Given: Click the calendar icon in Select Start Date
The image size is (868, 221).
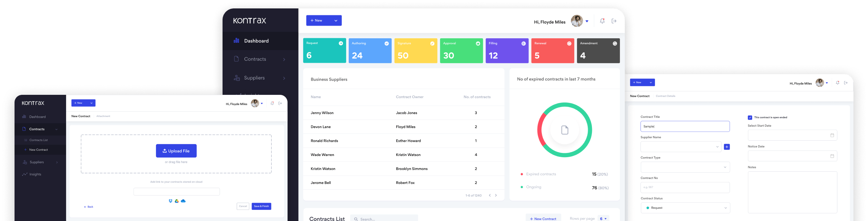Looking at the screenshot, I should (x=832, y=135).
